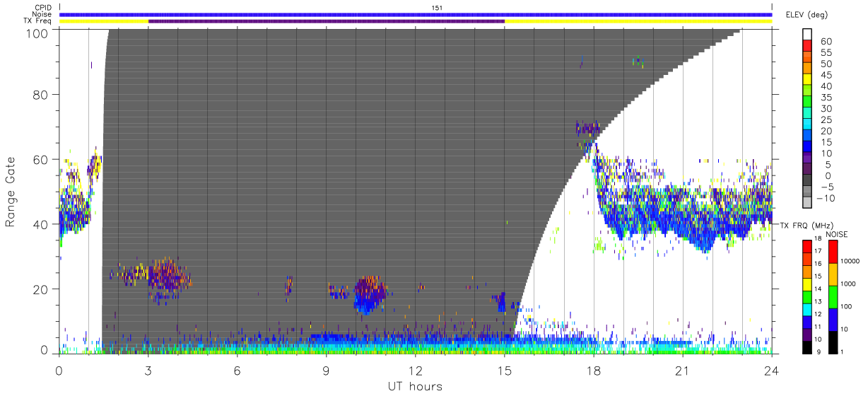Image resolution: width=868 pixels, height=401 pixels.
Task: Click the ELEV colorbar tick label '25'
Action: point(826,120)
